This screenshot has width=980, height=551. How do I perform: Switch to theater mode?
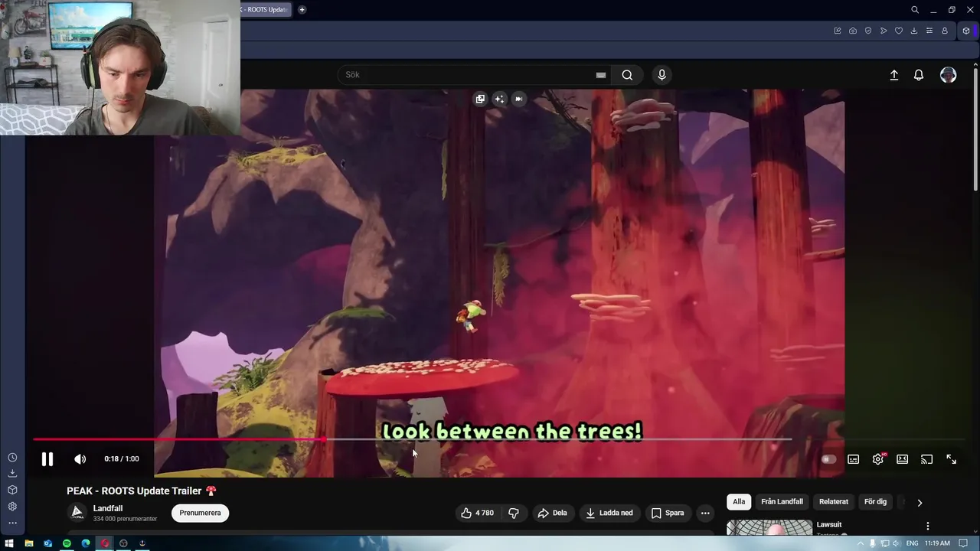tap(902, 459)
